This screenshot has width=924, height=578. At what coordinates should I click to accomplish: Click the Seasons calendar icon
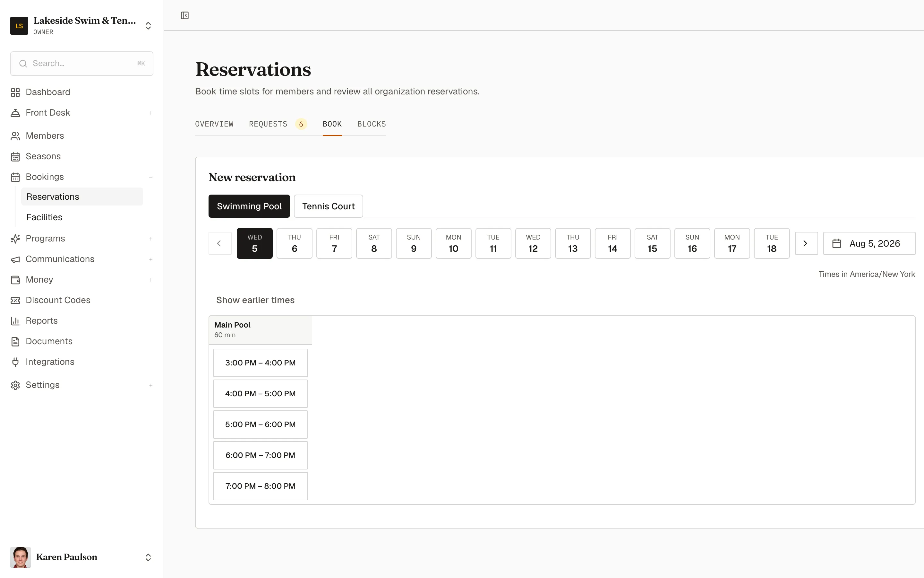pos(15,156)
